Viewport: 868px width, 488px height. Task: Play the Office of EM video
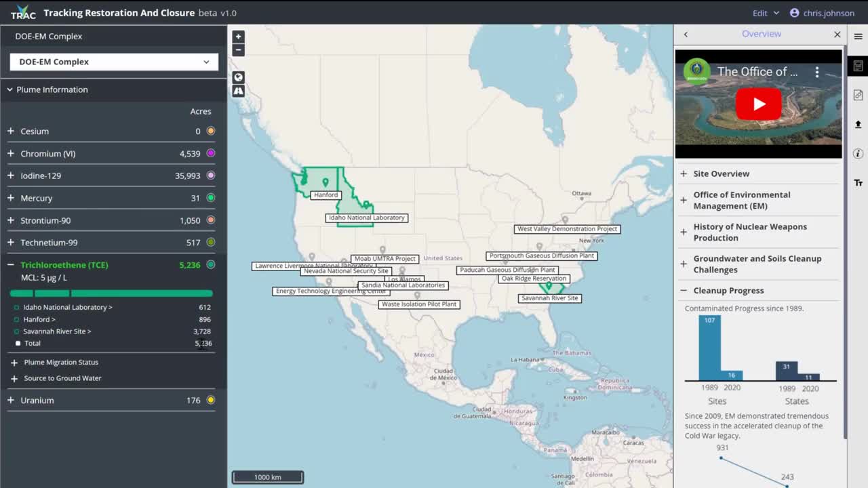coord(758,104)
